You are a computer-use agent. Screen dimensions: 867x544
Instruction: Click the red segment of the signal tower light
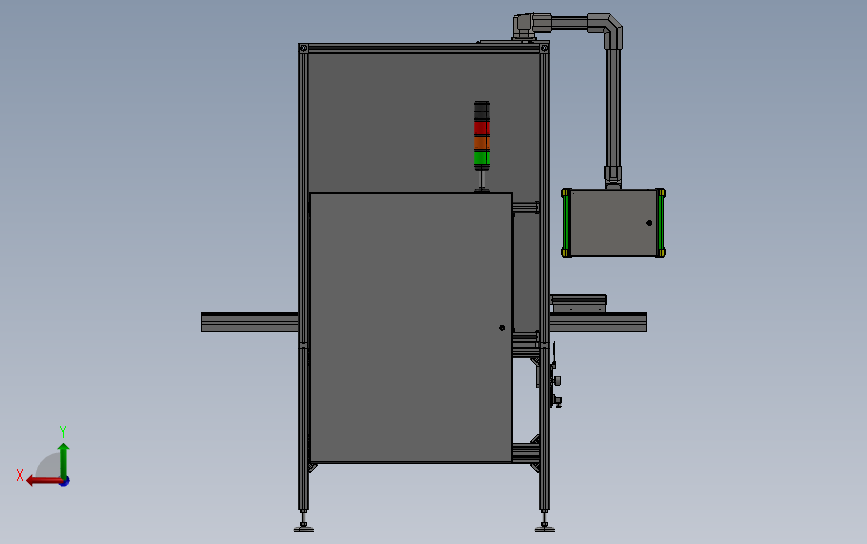click(x=482, y=128)
